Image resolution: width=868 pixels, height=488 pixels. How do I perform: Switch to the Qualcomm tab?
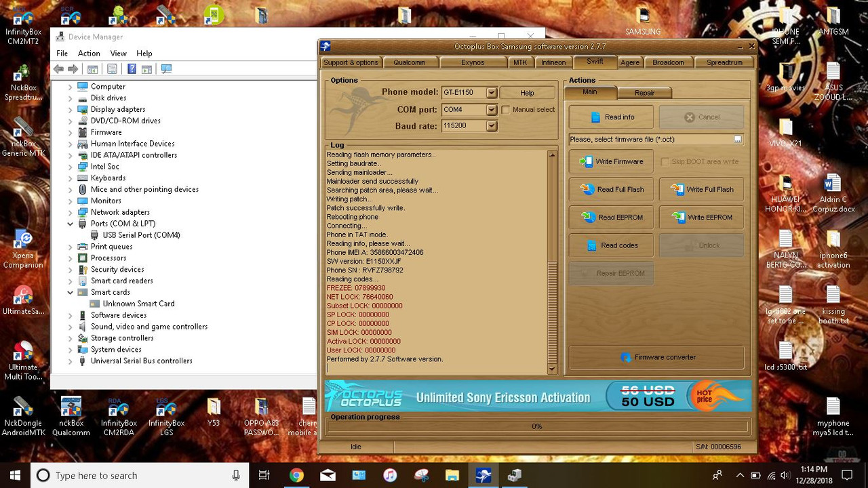point(410,62)
